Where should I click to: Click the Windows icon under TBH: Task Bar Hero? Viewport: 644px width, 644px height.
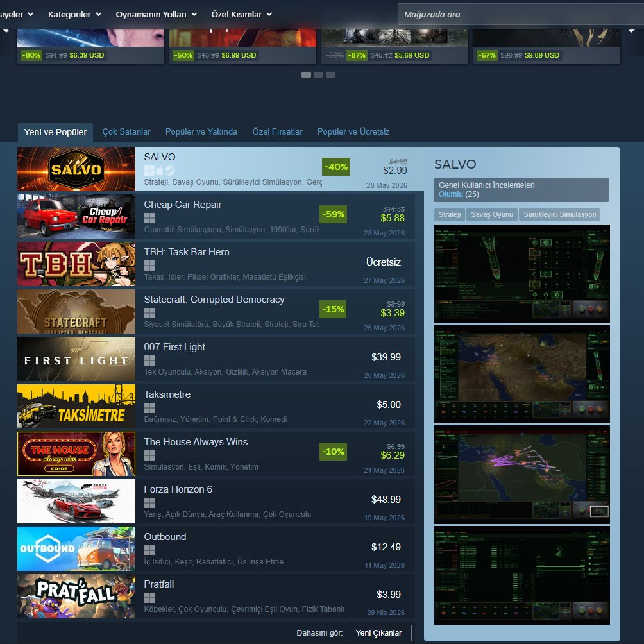(x=149, y=266)
